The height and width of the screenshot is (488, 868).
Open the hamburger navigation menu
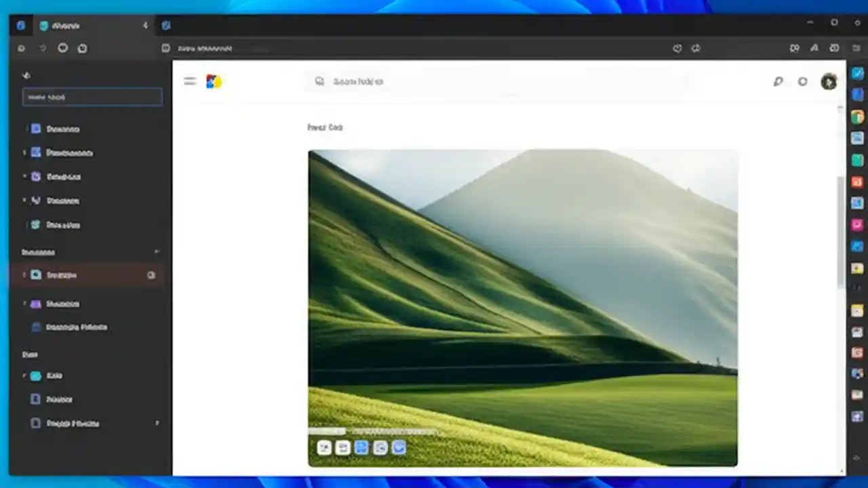click(x=190, y=81)
